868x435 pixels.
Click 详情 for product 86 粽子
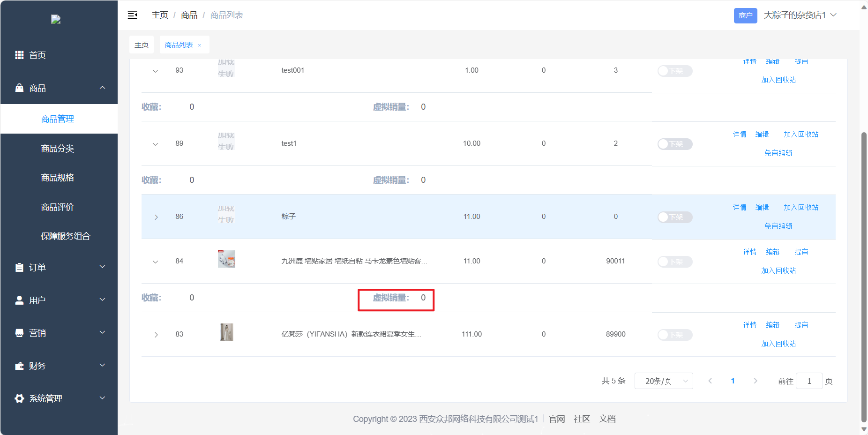740,207
